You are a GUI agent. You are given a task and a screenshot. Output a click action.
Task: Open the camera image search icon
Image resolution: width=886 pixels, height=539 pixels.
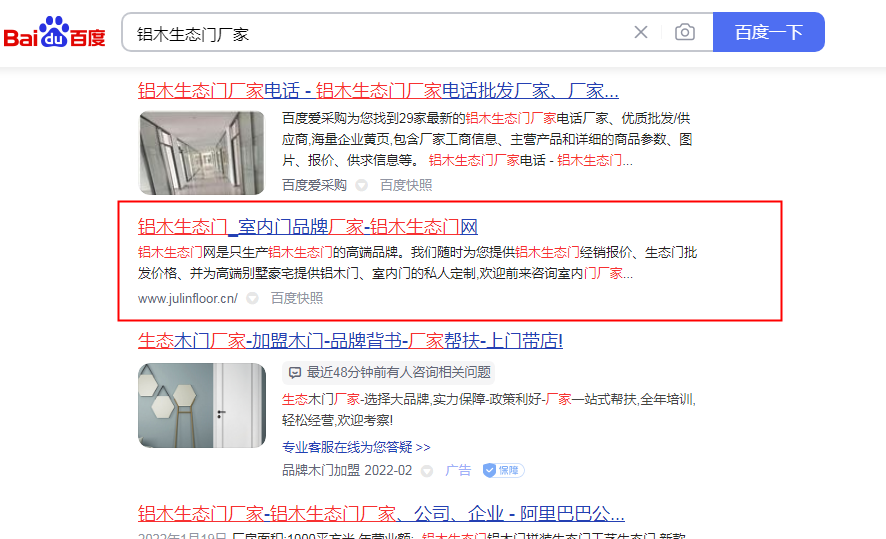click(685, 32)
